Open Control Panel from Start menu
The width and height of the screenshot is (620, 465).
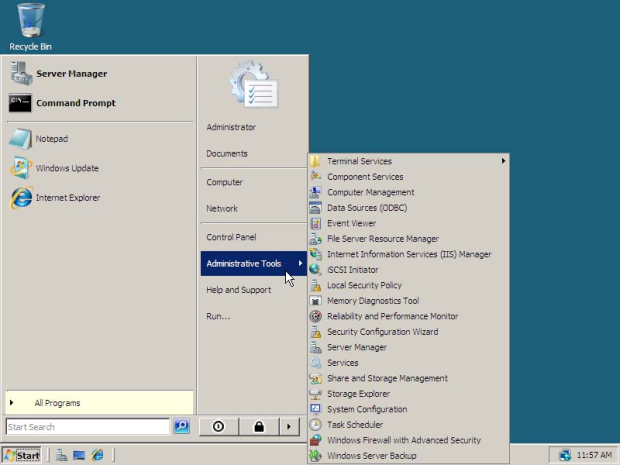tap(231, 237)
